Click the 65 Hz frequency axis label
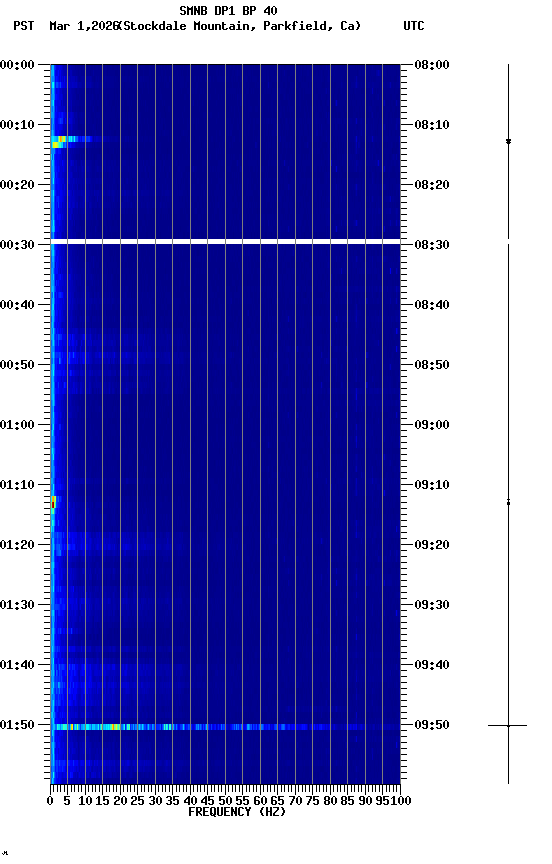Viewport: 552px width, 864px height. 278,801
